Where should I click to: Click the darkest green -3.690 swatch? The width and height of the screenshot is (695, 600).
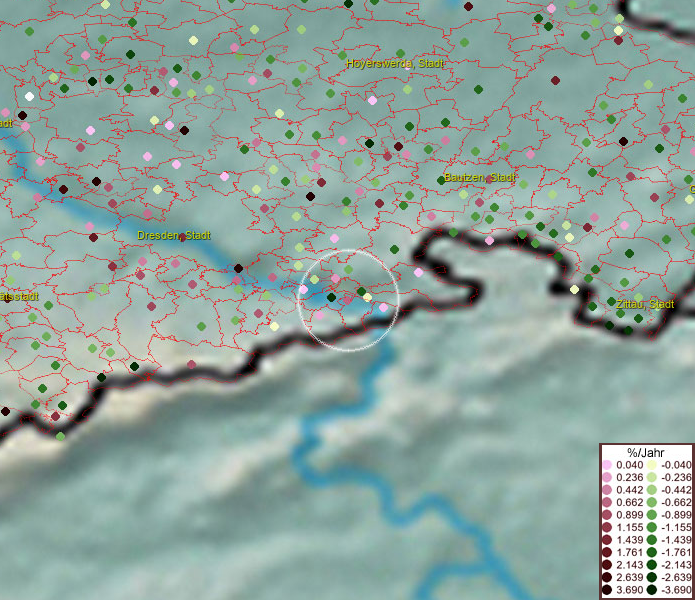(x=650, y=590)
